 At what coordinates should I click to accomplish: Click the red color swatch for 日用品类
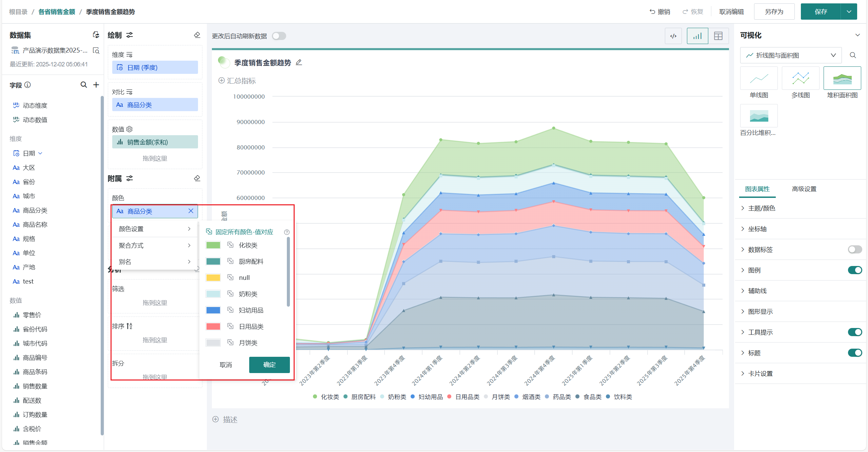[x=213, y=326]
